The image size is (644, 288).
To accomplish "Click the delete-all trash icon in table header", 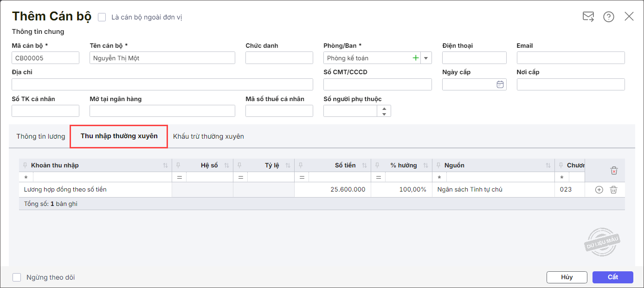I will 614,171.
